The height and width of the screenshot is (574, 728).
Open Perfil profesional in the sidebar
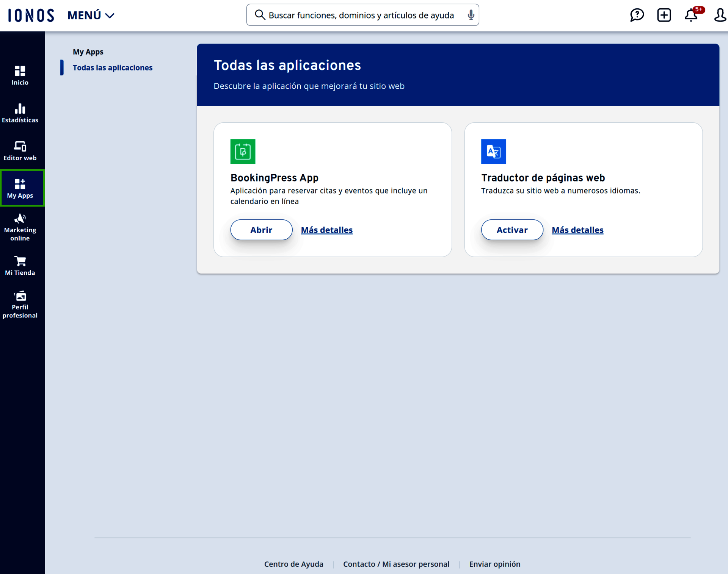(20, 305)
